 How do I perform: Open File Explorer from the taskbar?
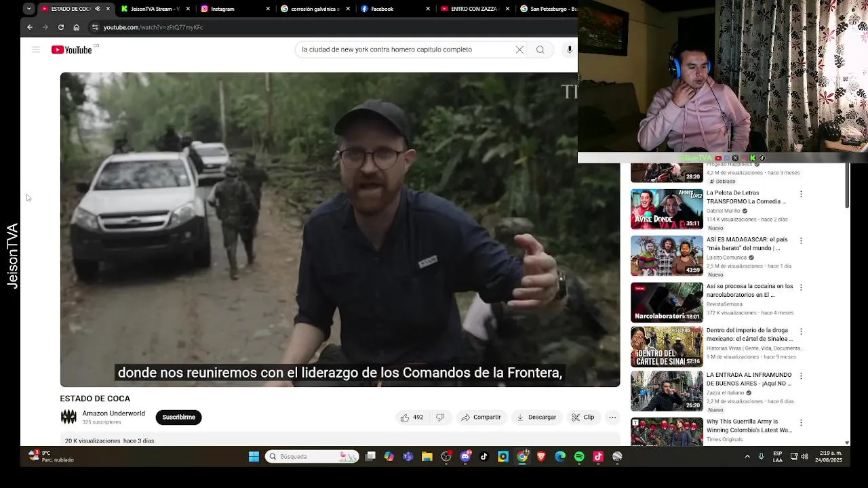pos(427,457)
